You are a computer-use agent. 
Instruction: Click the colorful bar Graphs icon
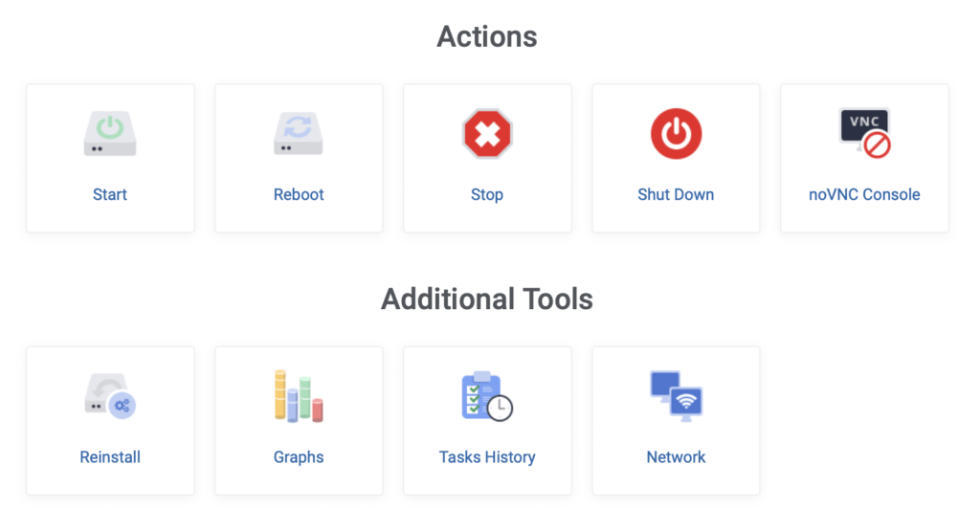[x=299, y=396]
